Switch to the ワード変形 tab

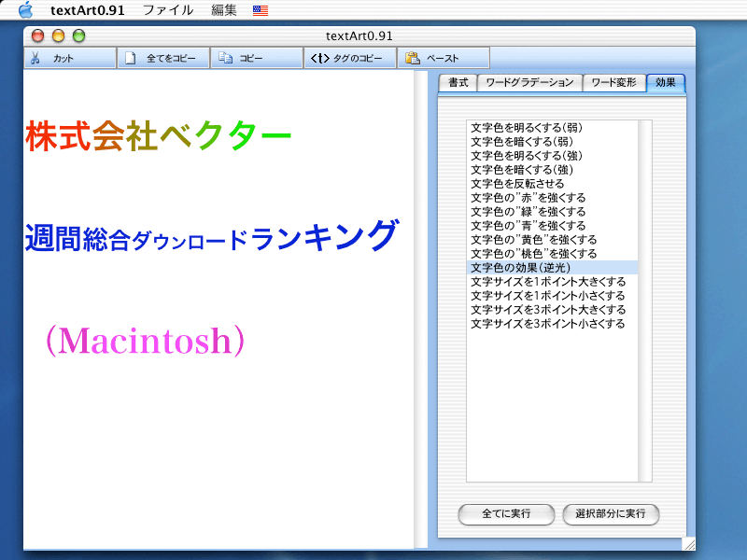pos(613,83)
